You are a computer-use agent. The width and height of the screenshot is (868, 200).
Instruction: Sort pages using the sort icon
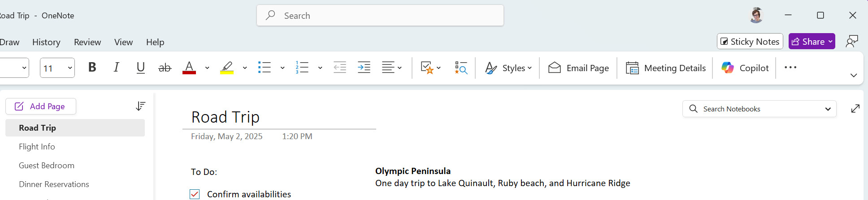pos(140,106)
